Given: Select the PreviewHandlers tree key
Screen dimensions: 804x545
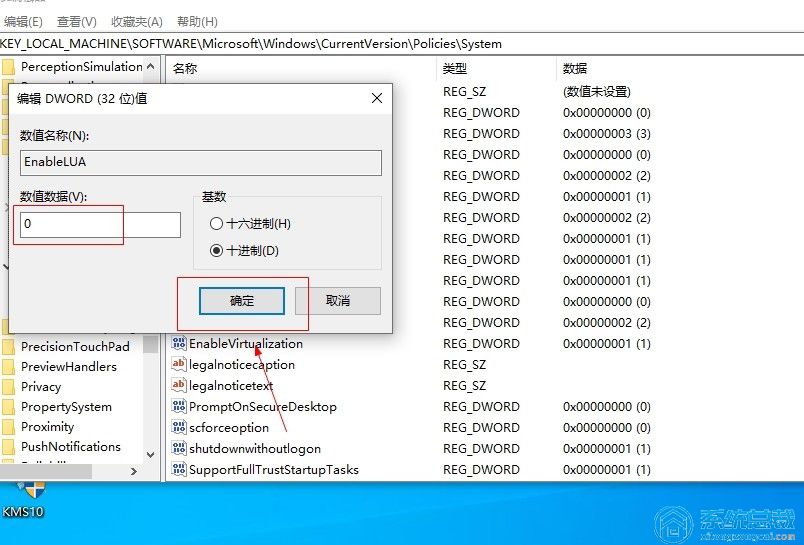Looking at the screenshot, I should coord(69,367).
